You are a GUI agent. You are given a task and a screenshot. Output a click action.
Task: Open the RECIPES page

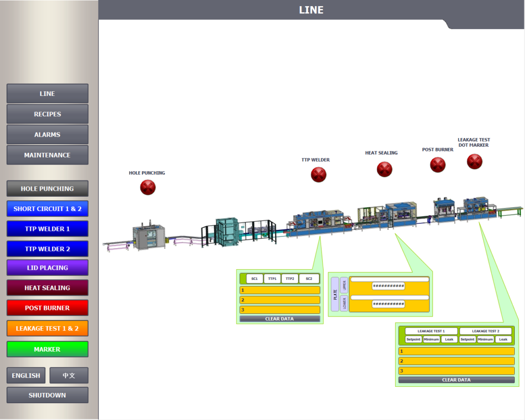[x=47, y=114]
